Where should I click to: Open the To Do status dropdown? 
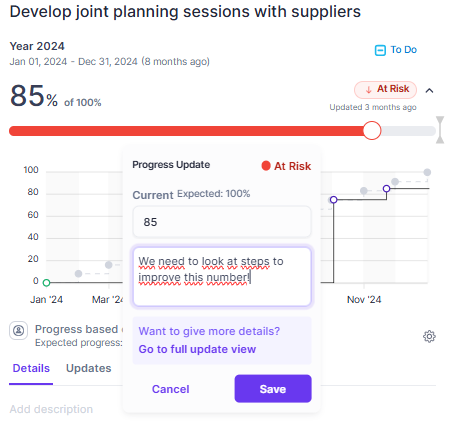coord(396,50)
